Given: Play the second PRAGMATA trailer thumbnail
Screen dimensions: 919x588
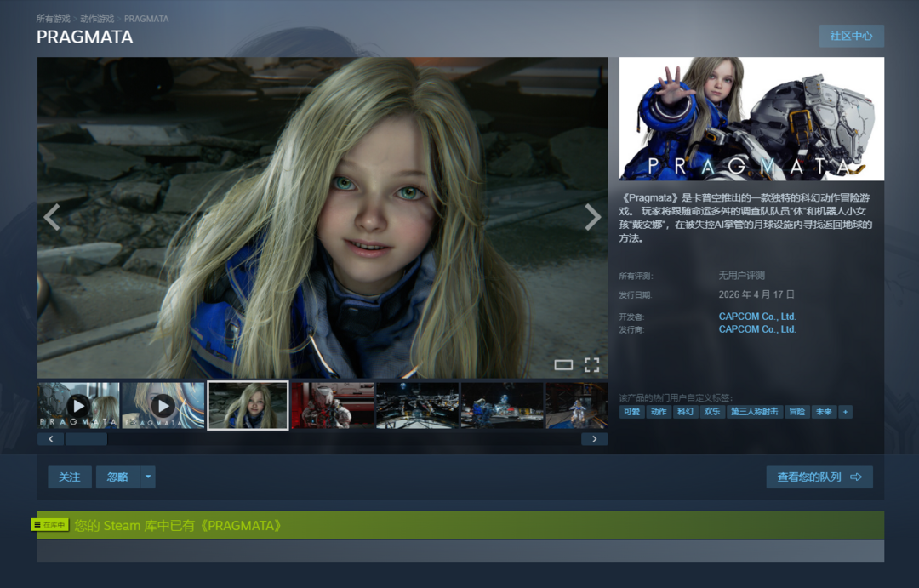Looking at the screenshot, I should (163, 405).
